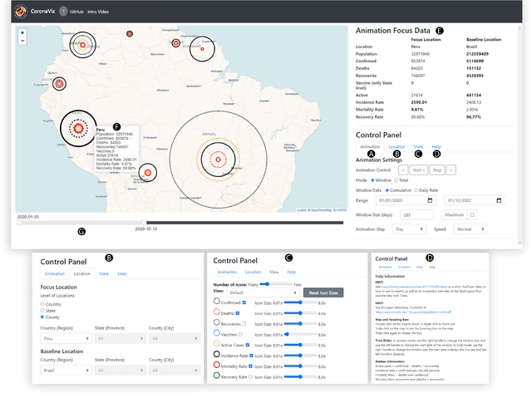Open calendar picker for range end date
532x393 pixels.
pos(498,201)
